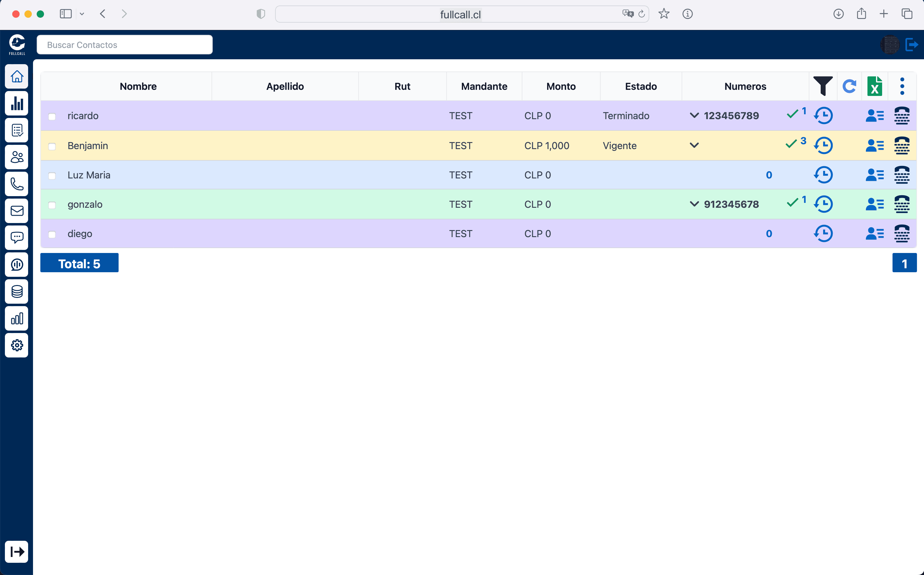Open the email section in sidebar
The image size is (924, 575).
(17, 211)
